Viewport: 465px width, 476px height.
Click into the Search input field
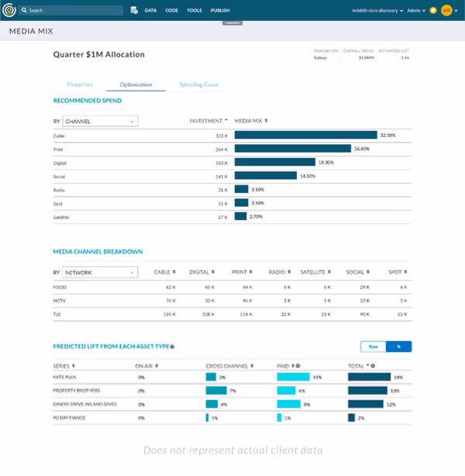point(76,10)
